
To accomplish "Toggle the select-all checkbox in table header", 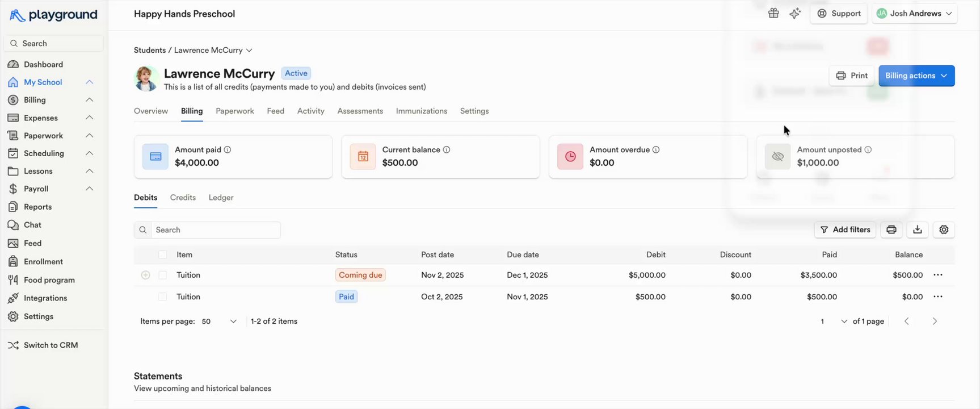I will 163,255.
